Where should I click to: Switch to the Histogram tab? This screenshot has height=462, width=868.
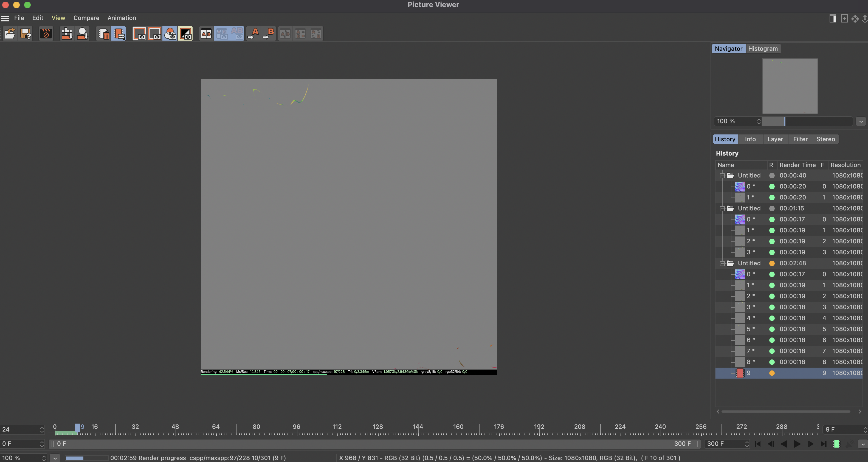(763, 49)
